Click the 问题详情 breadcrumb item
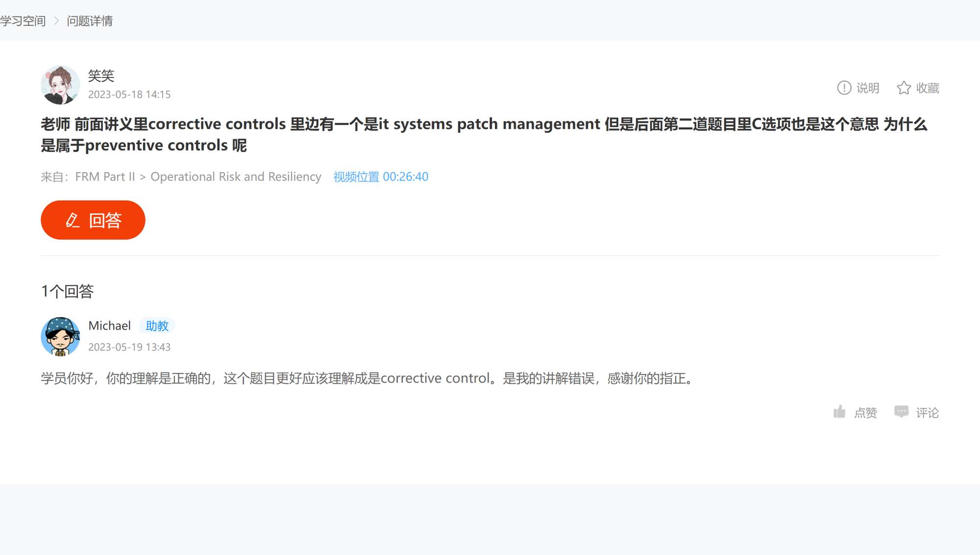The image size is (980, 555). pyautogui.click(x=90, y=21)
